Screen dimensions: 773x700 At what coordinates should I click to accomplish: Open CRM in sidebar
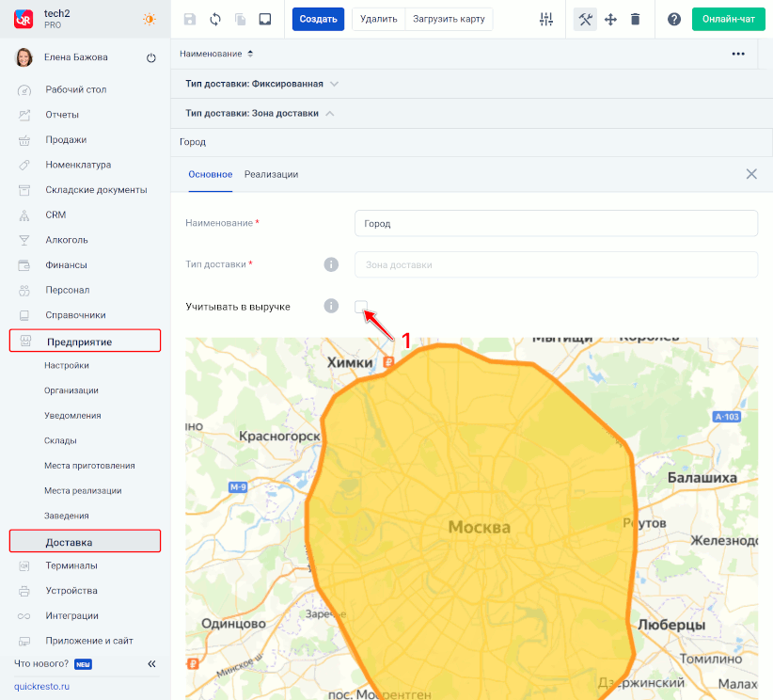pyautogui.click(x=55, y=215)
